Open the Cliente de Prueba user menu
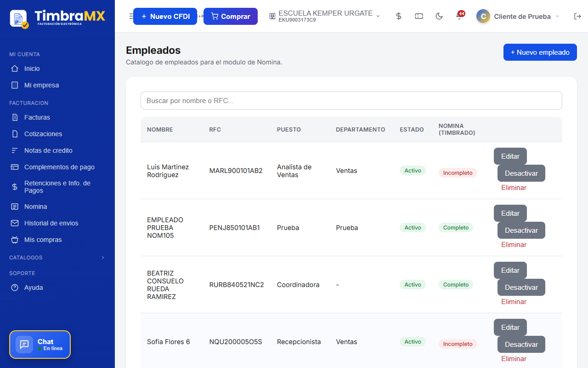The height and width of the screenshot is (368, 588). (518, 16)
